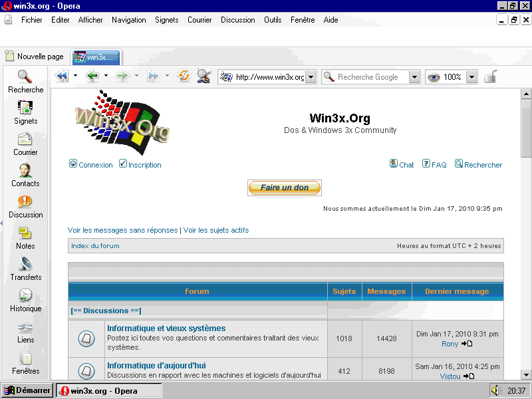
Task: Open the Discussion menu in menu bar
Action: (x=238, y=20)
